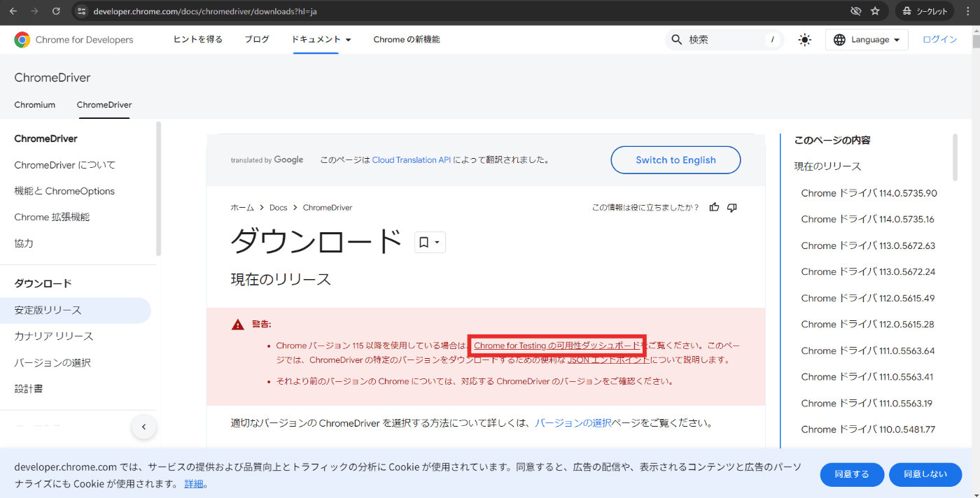Image resolution: width=980 pixels, height=498 pixels.
Task: Open the バージョンの選択 link in body text
Action: click(x=573, y=423)
